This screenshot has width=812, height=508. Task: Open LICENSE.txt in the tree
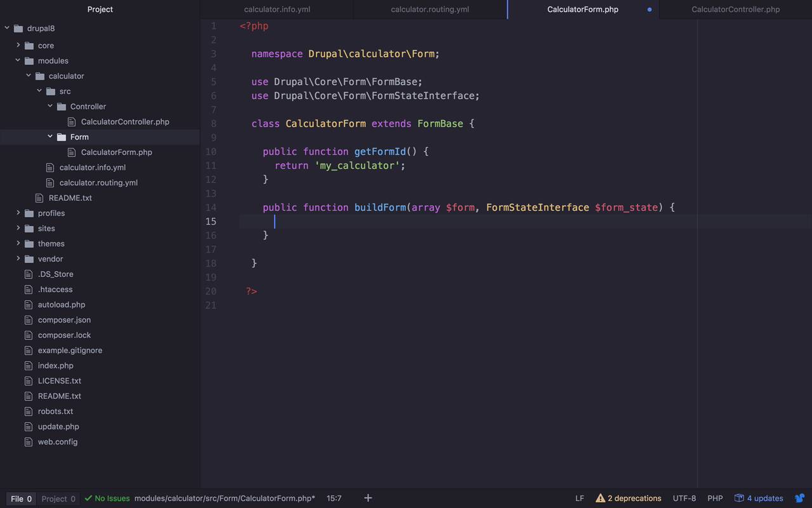(x=60, y=380)
